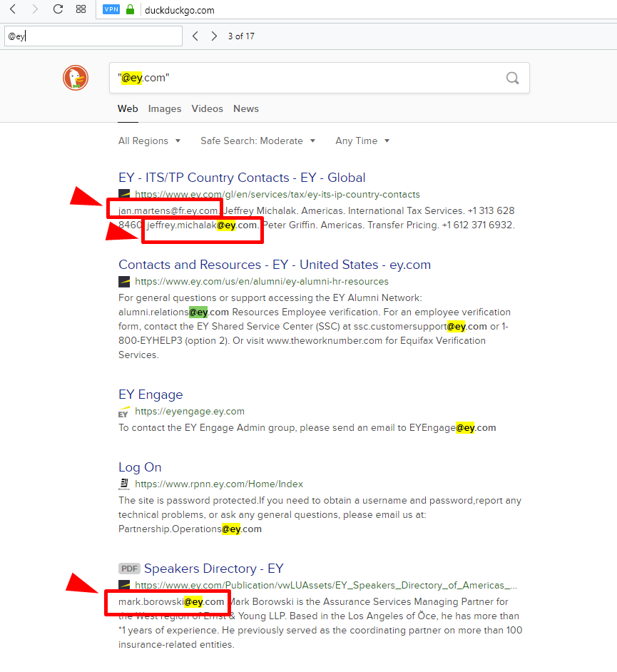The width and height of the screenshot is (617, 672).
Task: Click the magnifier icon in the search bar
Action: coord(512,78)
